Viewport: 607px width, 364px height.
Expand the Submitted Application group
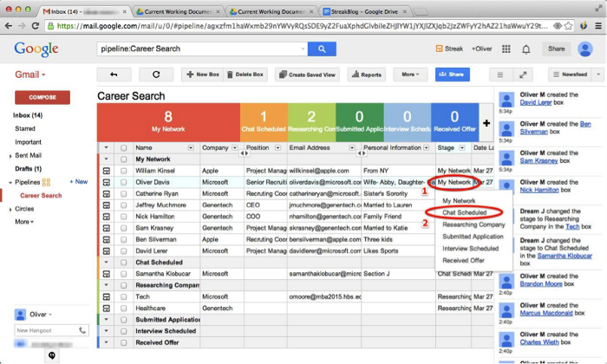click(x=106, y=320)
